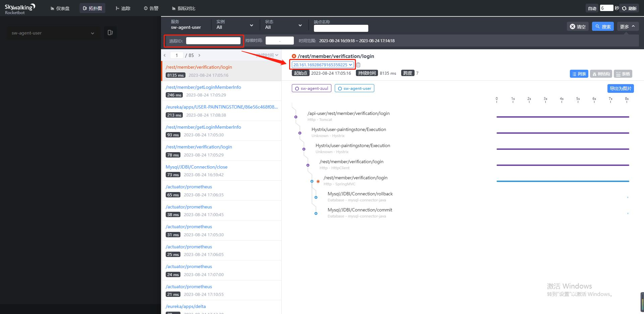Focus the 追踪ID trace ID input

(213, 41)
